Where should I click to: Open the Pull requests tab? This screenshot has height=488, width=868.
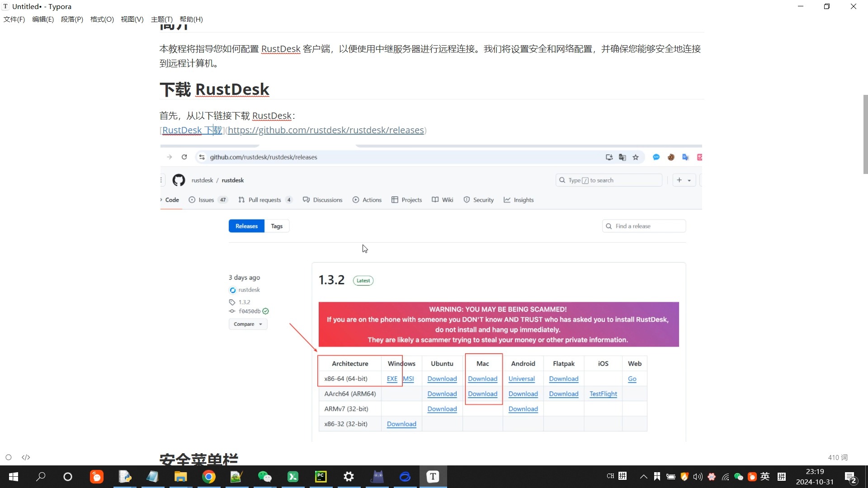265,200
